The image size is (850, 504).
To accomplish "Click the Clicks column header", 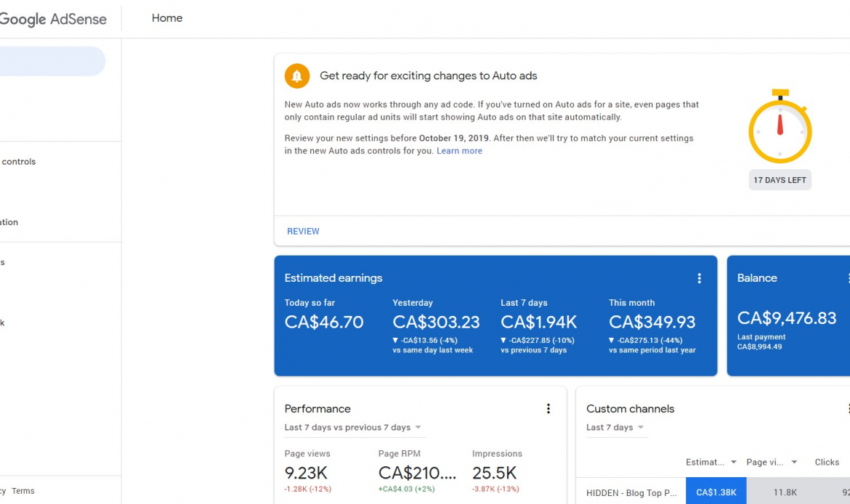I will (827, 463).
